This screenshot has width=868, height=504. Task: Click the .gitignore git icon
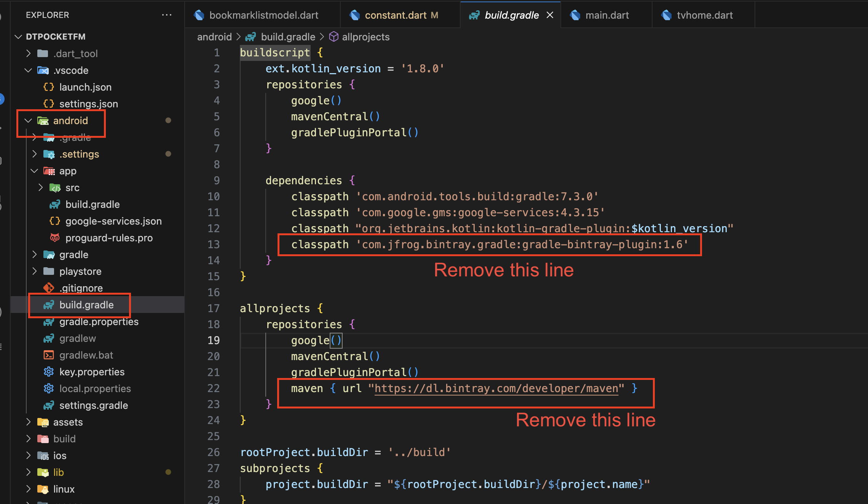click(49, 288)
